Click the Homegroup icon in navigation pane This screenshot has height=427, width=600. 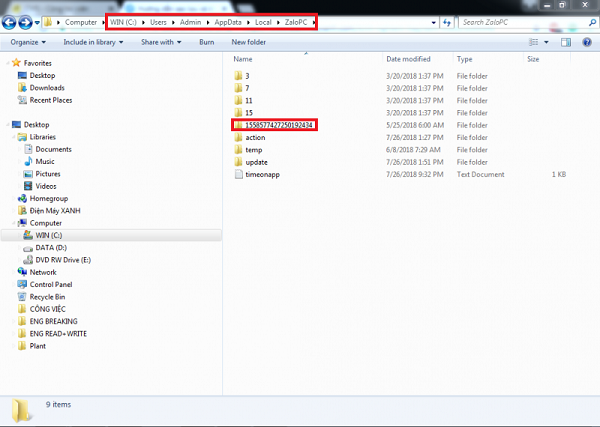click(21, 198)
